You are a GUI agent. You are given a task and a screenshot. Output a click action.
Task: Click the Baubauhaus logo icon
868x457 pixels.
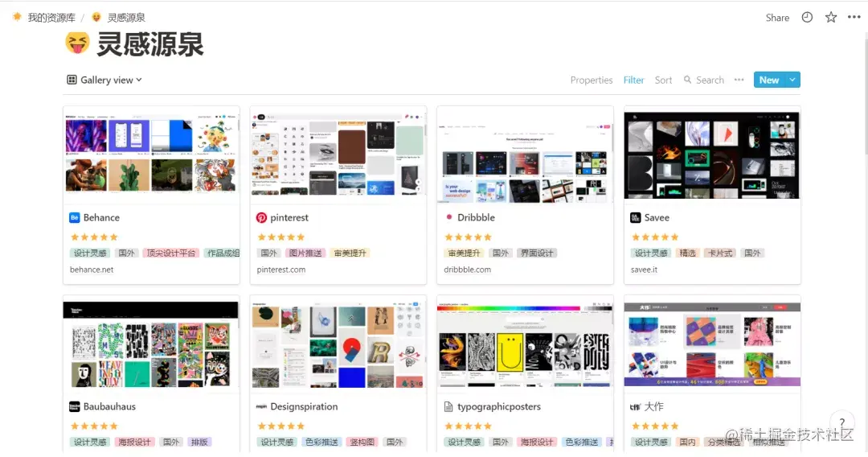coord(74,406)
